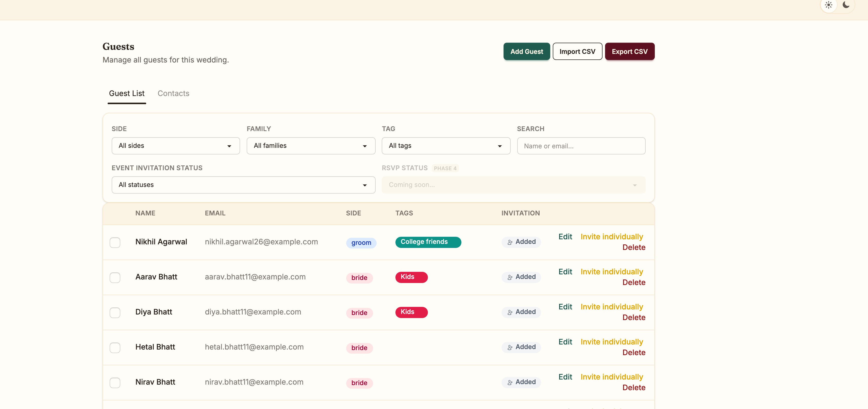Image resolution: width=868 pixels, height=409 pixels.
Task: Check the box beside Diya Bhatt
Action: point(115,312)
